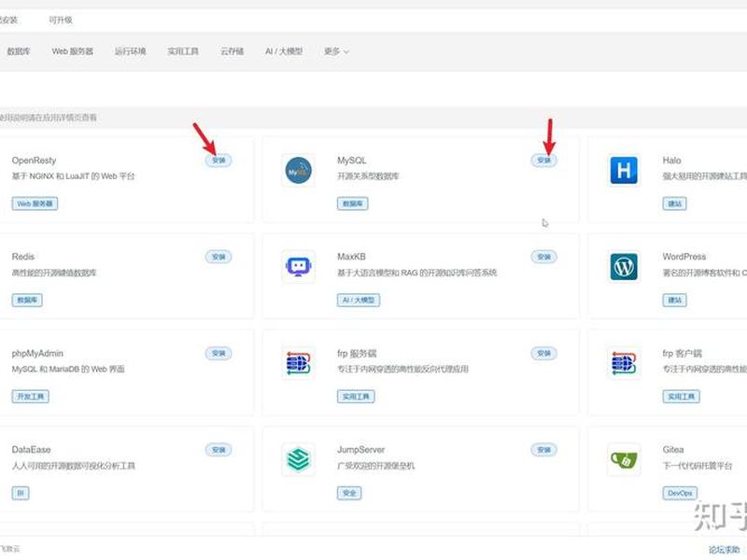Click the frp 服务端 app icon
Viewport: 747px width, 560px height.
pyautogui.click(x=298, y=363)
